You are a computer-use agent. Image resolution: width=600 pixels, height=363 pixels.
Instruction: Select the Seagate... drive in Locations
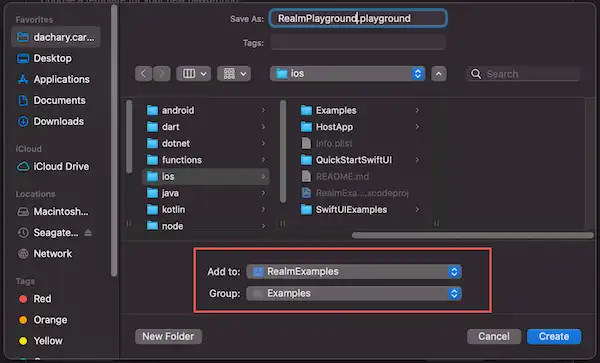click(48, 233)
